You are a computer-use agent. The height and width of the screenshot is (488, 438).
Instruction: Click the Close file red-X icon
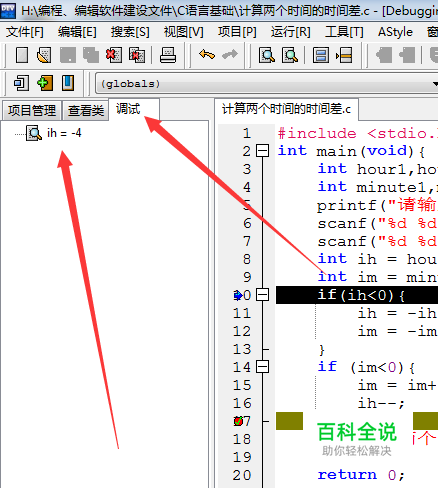114,55
